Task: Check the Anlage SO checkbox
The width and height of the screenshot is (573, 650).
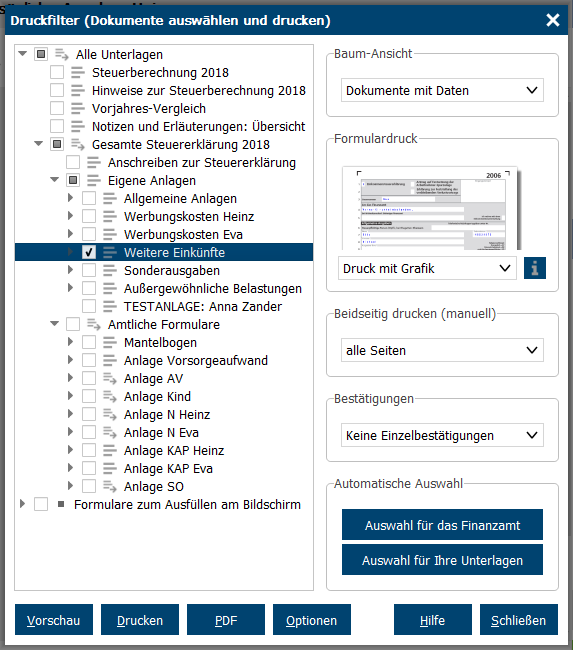Action: click(89, 486)
